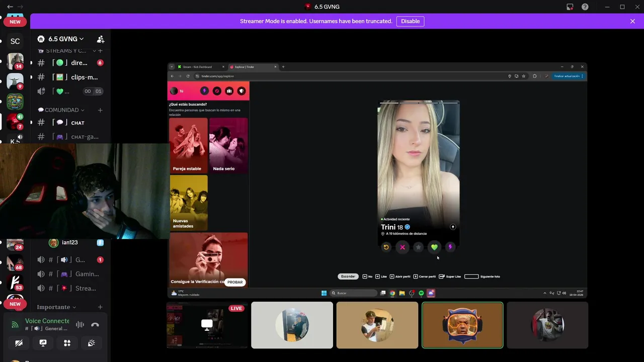Open the server with 9 notifications

[x=15, y=81]
